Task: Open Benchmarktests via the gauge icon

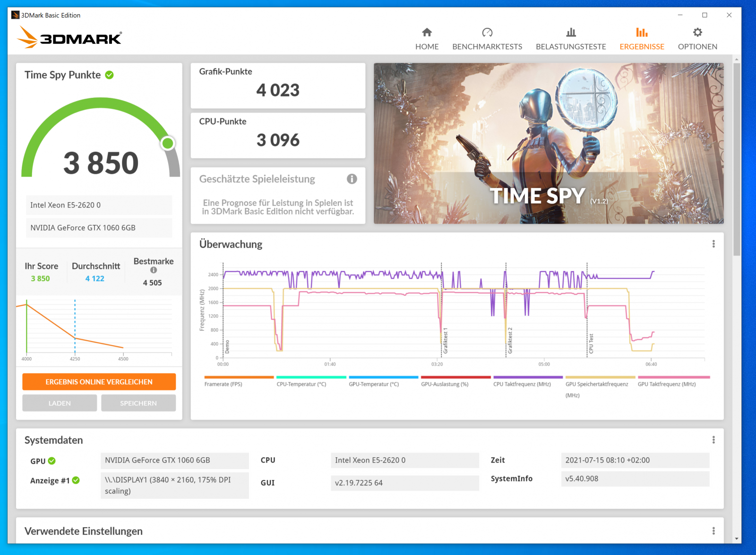Action: [x=487, y=32]
